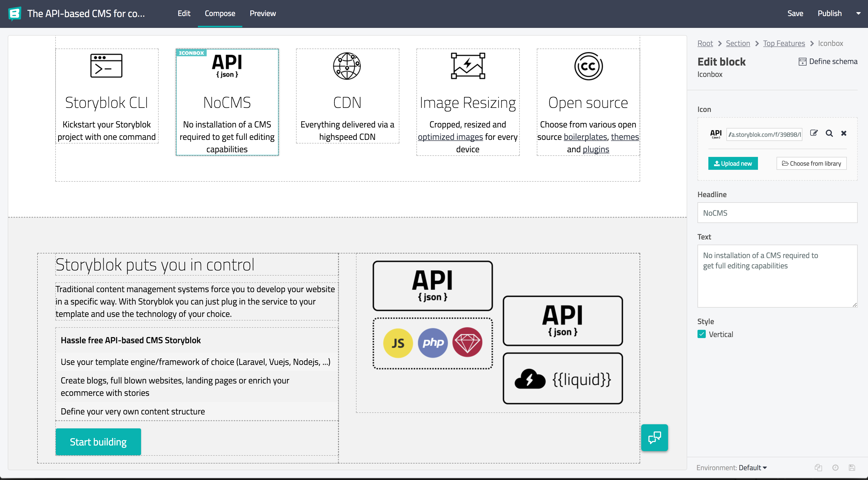Image resolution: width=868 pixels, height=480 pixels.
Task: Click the ICONBOX label tag
Action: click(191, 53)
